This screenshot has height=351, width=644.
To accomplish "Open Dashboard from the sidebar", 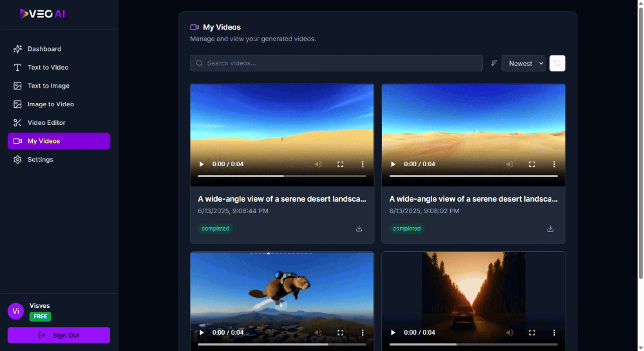I will [59, 49].
